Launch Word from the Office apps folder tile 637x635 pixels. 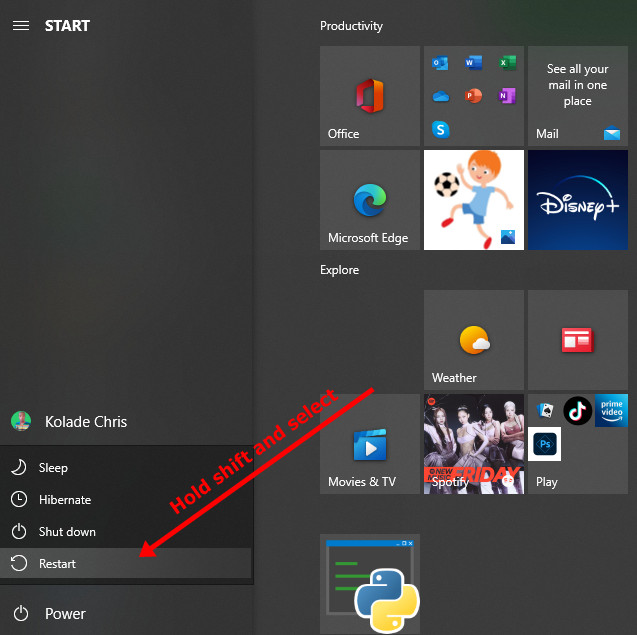click(x=473, y=63)
